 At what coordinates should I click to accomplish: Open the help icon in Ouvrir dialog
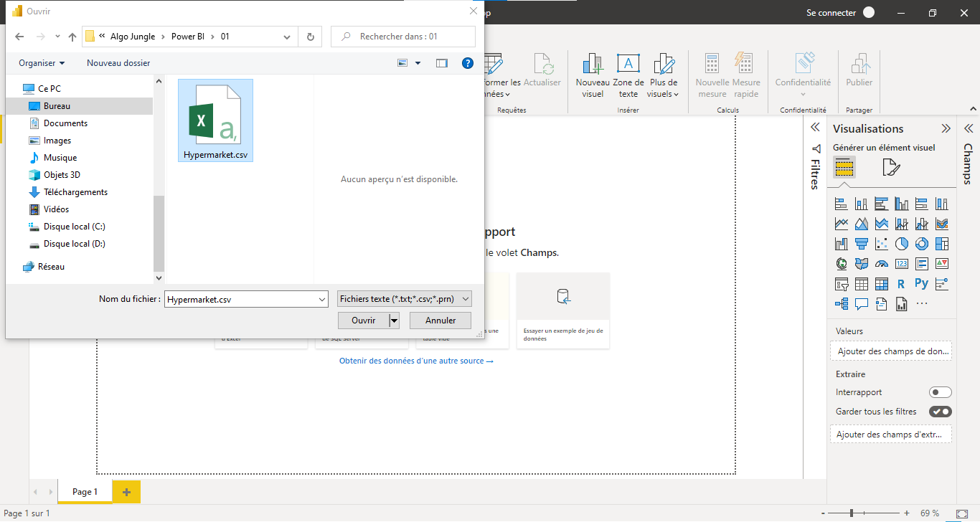pos(468,63)
